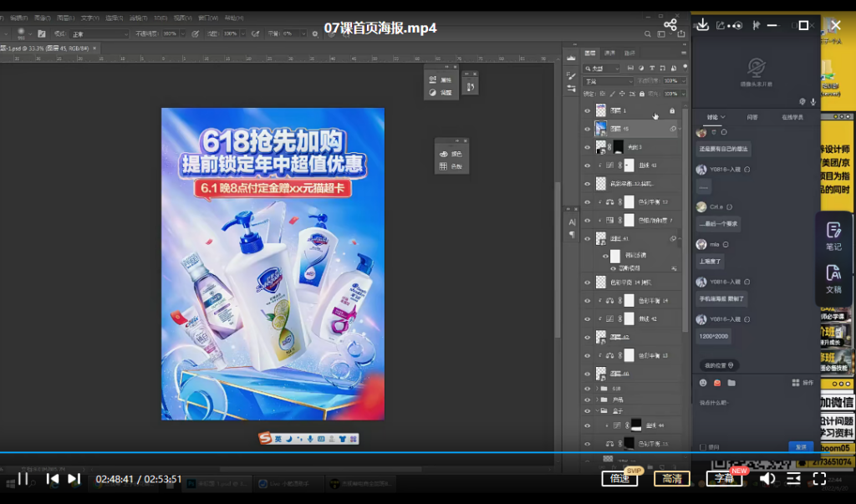856x504 pixels.
Task: Filter layers by smart object icon
Action: 674,69
